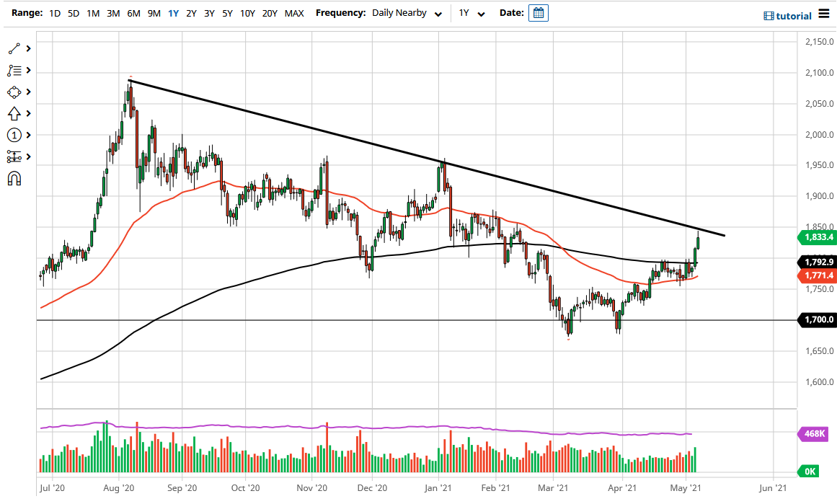Set range to 3Y
The width and height of the screenshot is (837, 504).
209,14
